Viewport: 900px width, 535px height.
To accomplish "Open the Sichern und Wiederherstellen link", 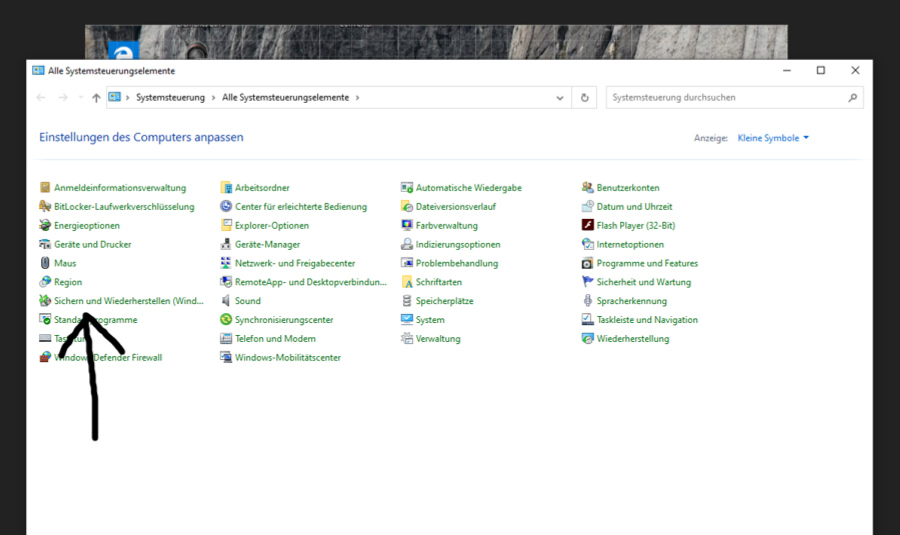I will (128, 301).
